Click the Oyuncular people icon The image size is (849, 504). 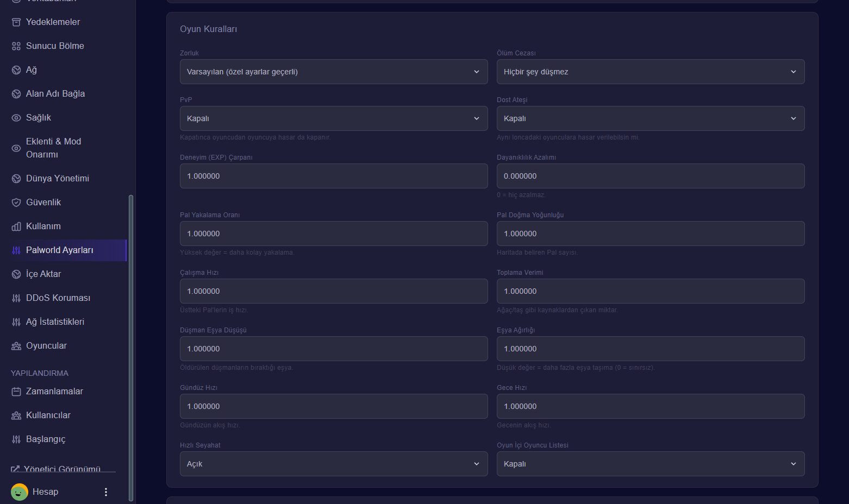click(16, 346)
